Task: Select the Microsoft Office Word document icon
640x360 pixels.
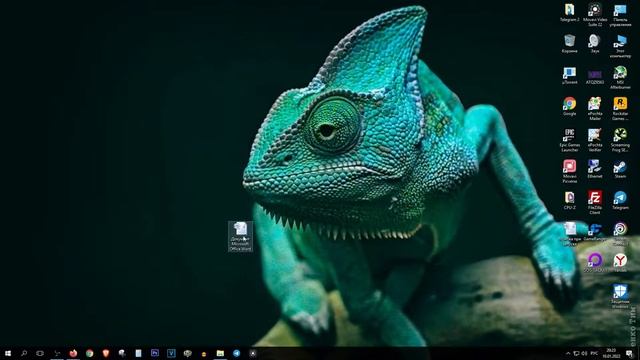Action: click(240, 236)
